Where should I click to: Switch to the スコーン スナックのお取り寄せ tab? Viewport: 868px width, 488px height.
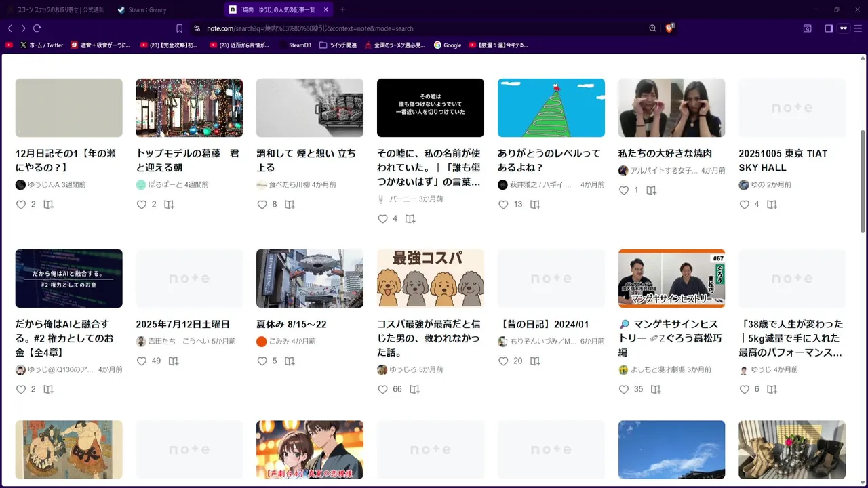click(x=56, y=9)
